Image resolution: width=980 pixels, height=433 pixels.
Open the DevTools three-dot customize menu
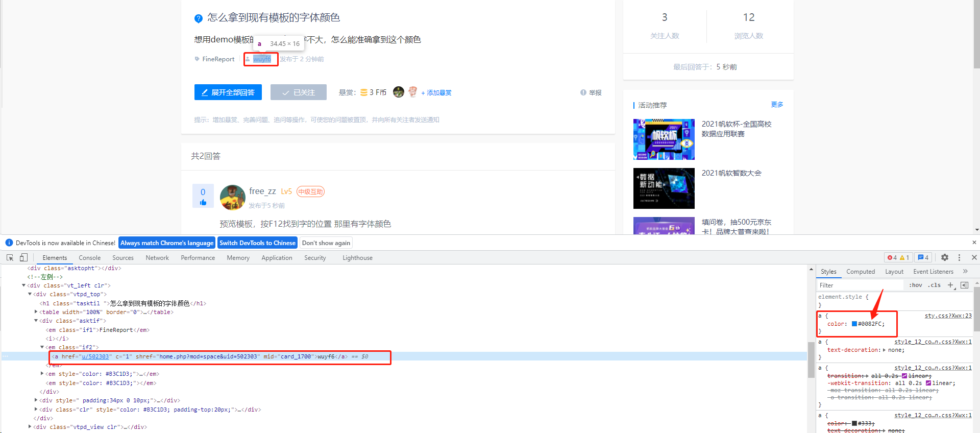click(959, 258)
